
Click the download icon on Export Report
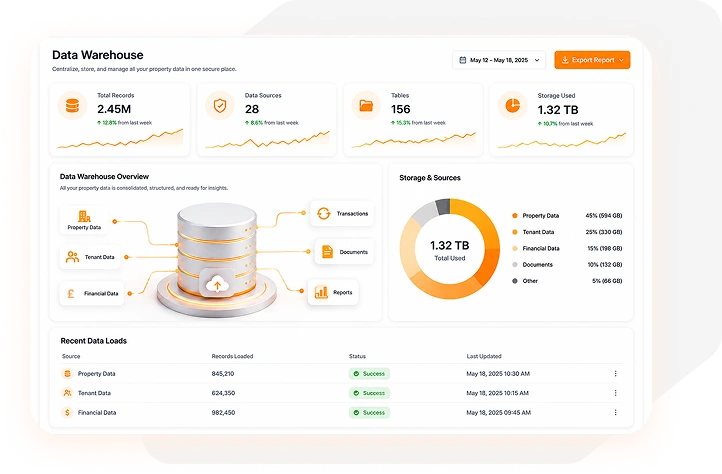(565, 60)
